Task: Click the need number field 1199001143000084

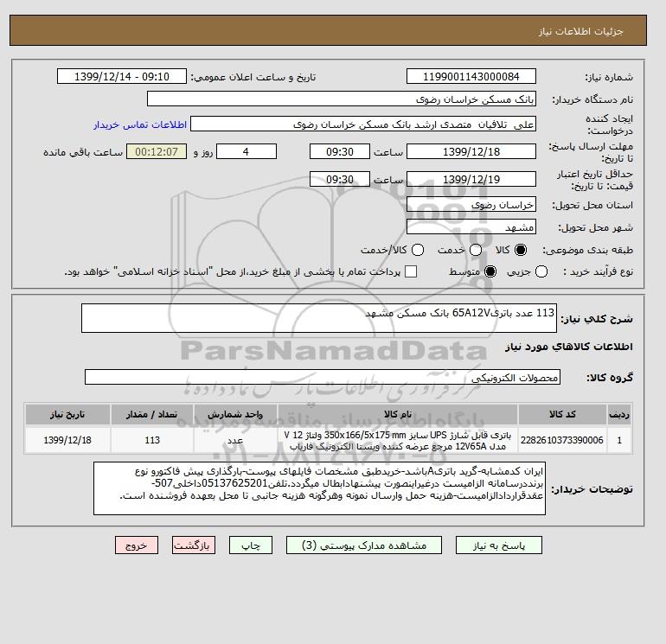Action: [x=471, y=76]
